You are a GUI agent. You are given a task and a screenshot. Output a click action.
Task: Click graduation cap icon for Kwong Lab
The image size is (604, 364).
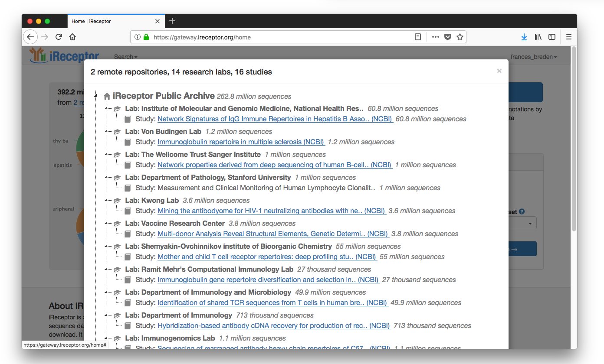117,201
